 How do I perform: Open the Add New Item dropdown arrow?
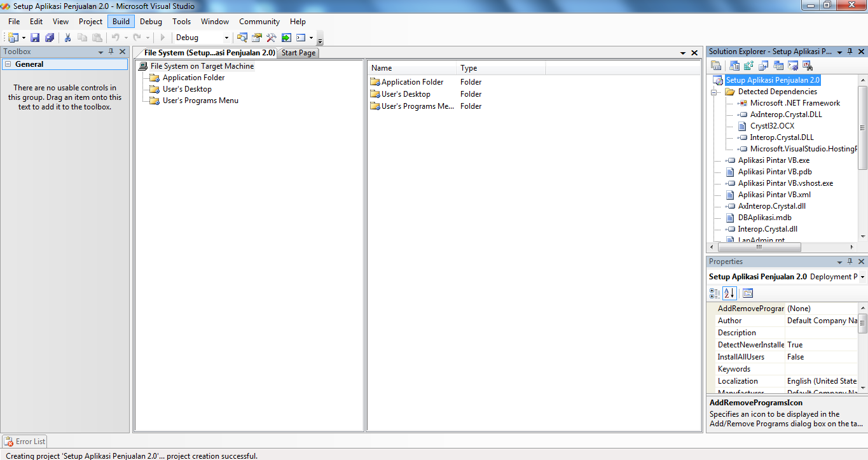pyautogui.click(x=24, y=38)
